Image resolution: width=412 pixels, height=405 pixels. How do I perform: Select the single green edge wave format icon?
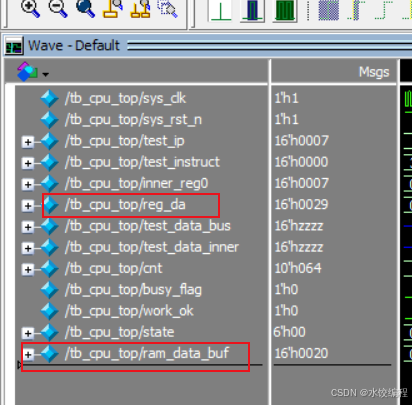point(220,10)
